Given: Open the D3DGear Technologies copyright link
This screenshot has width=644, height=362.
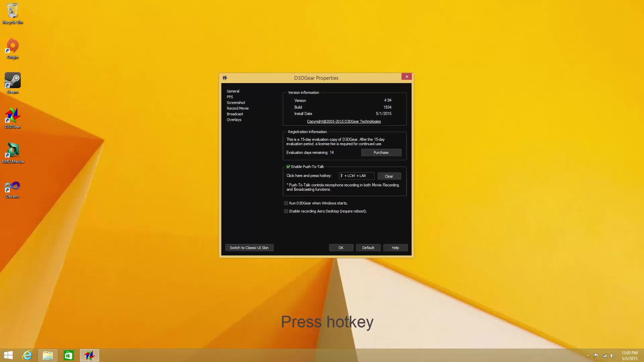Looking at the screenshot, I should pyautogui.click(x=344, y=121).
